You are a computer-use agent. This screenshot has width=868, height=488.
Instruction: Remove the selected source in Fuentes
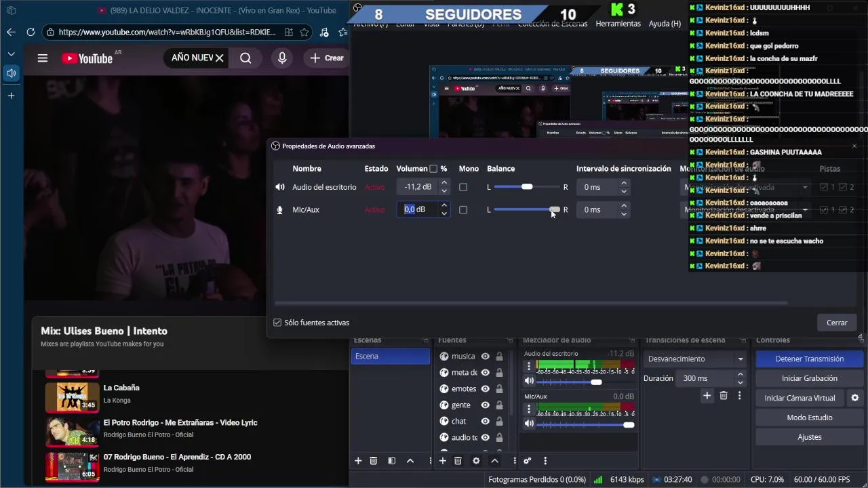(458, 461)
